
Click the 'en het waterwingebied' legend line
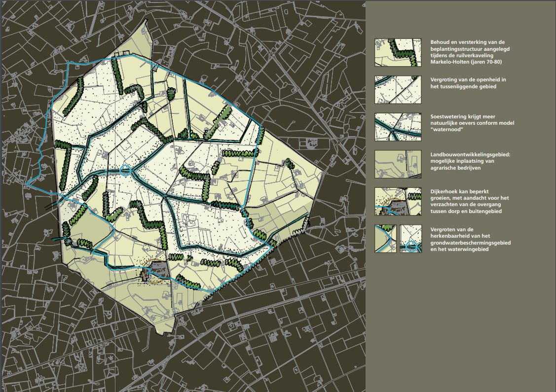(459, 249)
